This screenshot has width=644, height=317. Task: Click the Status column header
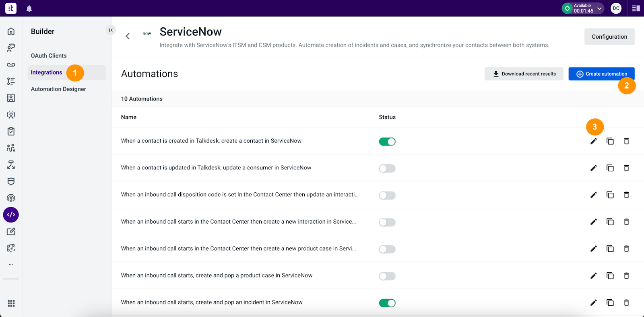pos(387,117)
